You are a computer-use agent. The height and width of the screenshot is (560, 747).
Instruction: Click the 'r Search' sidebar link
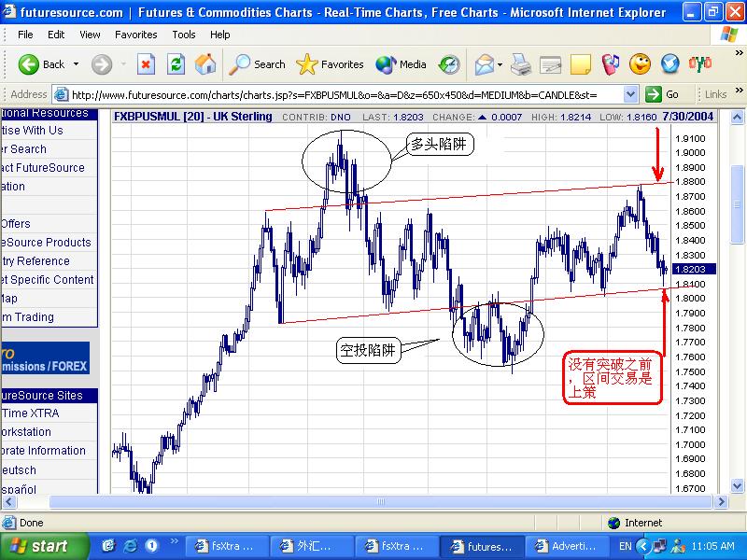[23, 149]
